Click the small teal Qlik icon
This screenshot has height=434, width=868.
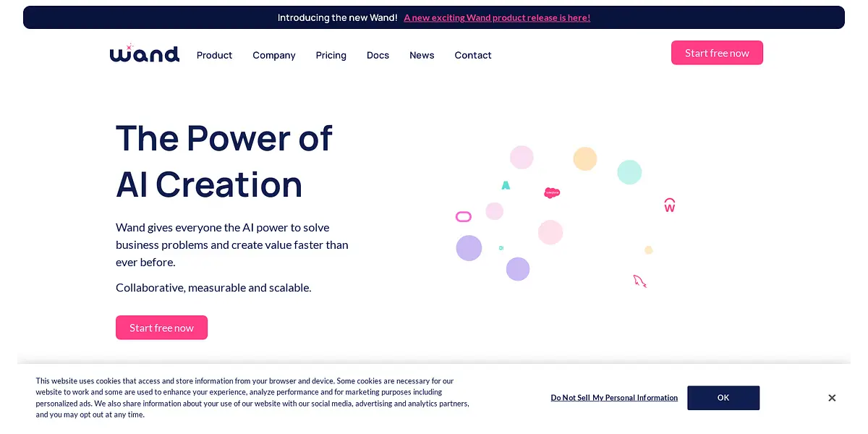point(501,248)
